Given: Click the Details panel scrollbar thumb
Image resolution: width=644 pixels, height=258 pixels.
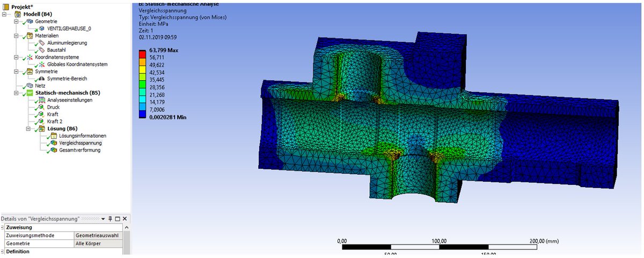Looking at the screenshot, I should click(x=126, y=242).
